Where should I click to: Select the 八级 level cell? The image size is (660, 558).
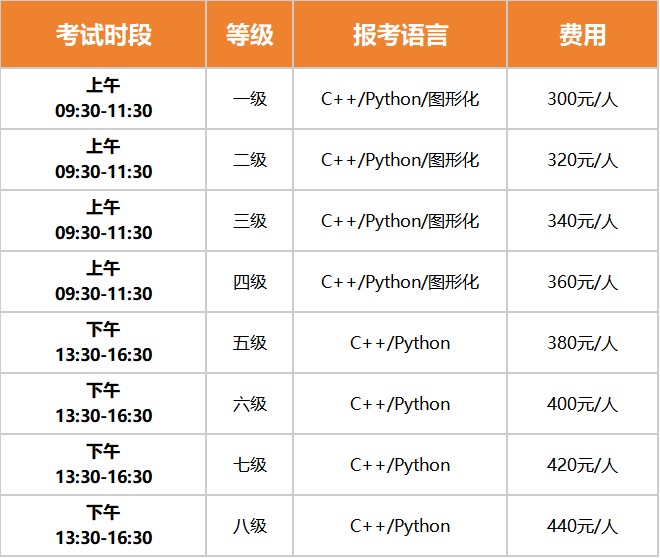(x=250, y=526)
